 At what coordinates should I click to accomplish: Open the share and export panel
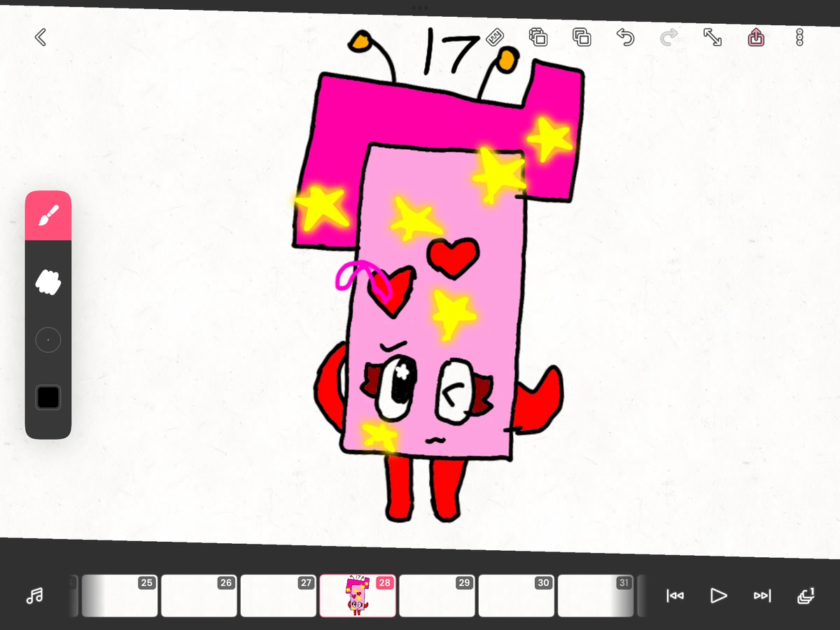click(756, 37)
